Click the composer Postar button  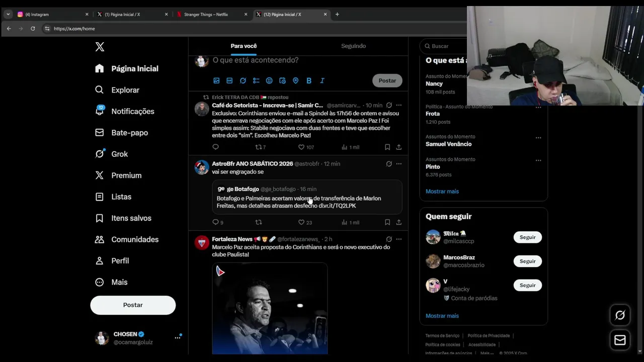pos(387,80)
